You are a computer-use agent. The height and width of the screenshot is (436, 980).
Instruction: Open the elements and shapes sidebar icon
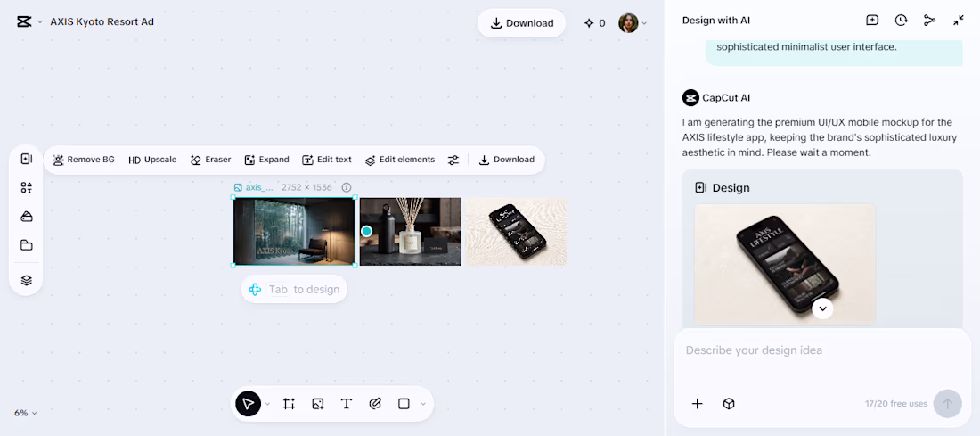coord(26,187)
